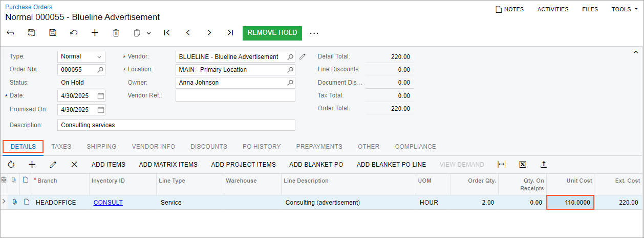Go to the next record
The height and width of the screenshot is (238, 644).
[x=209, y=33]
